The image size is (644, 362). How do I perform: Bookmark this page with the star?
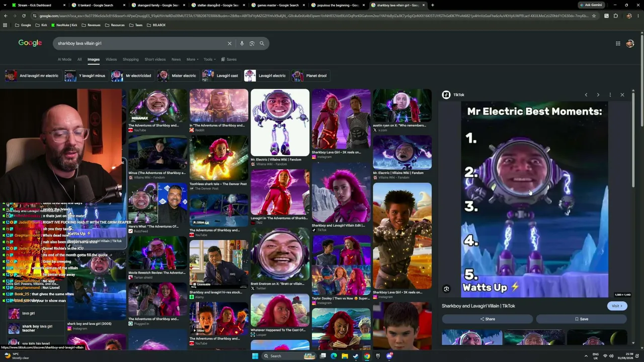[594, 16]
